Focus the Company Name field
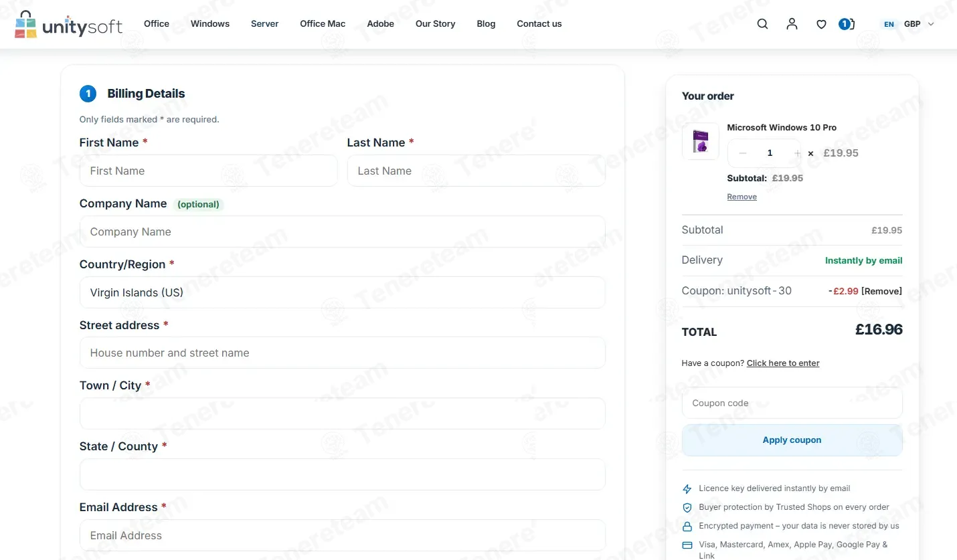Viewport: 957px width, 560px height. click(x=343, y=231)
